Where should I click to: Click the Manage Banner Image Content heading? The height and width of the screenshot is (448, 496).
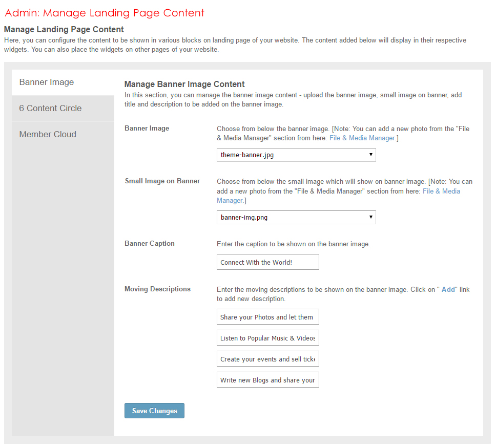184,84
